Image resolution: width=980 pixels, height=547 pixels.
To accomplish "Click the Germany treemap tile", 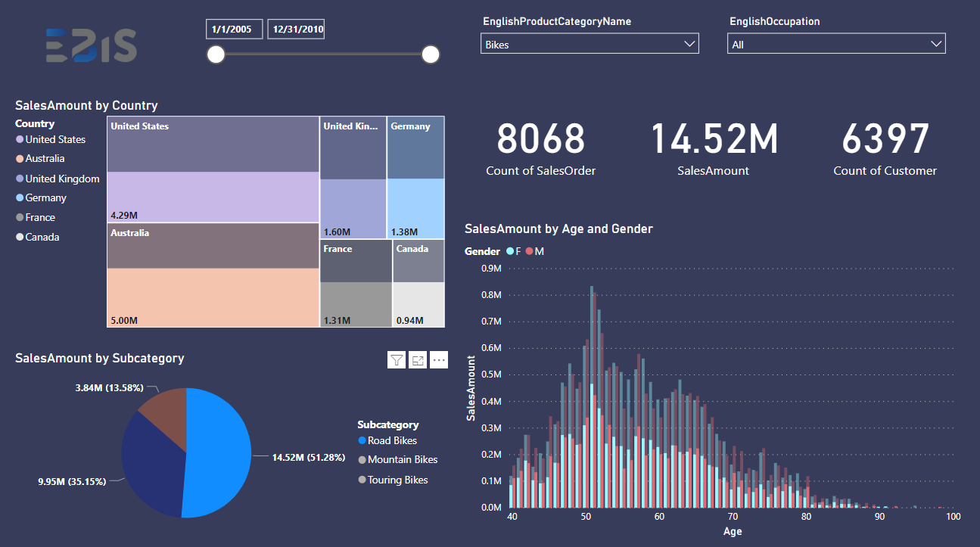I will [415, 178].
